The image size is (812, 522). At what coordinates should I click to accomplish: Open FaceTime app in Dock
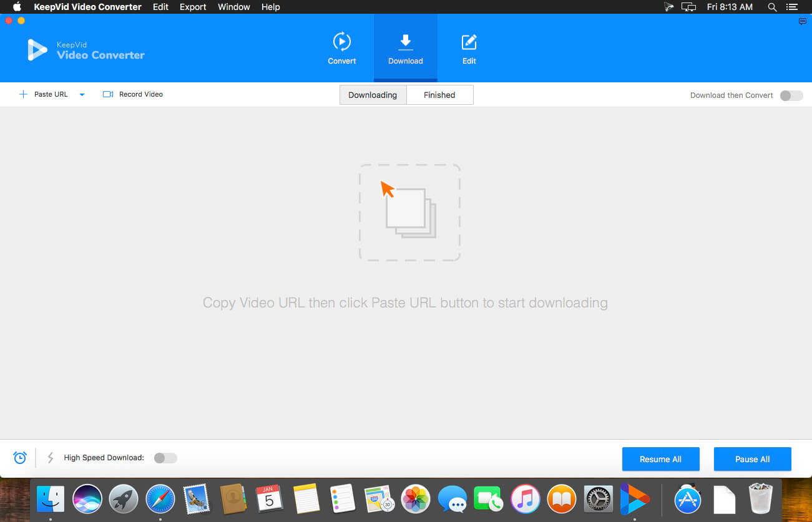tap(489, 499)
